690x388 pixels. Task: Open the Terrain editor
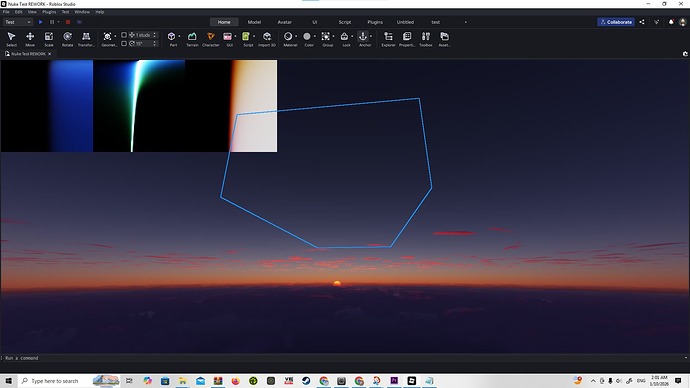click(x=192, y=39)
